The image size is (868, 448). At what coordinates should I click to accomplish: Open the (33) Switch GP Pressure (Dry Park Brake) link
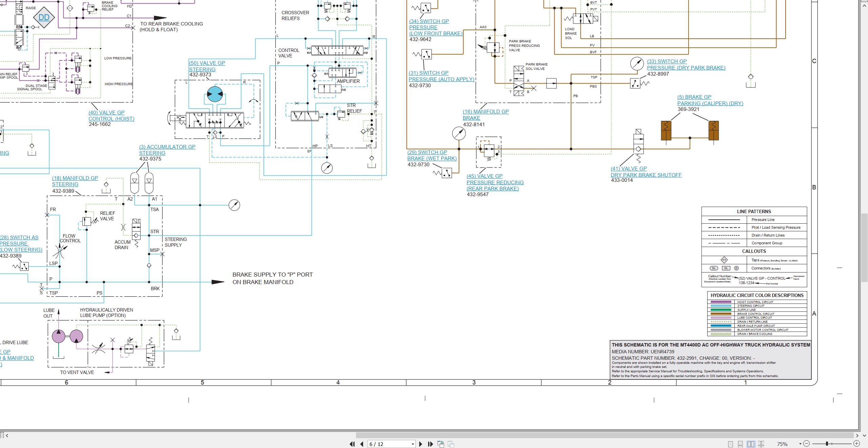(x=686, y=64)
